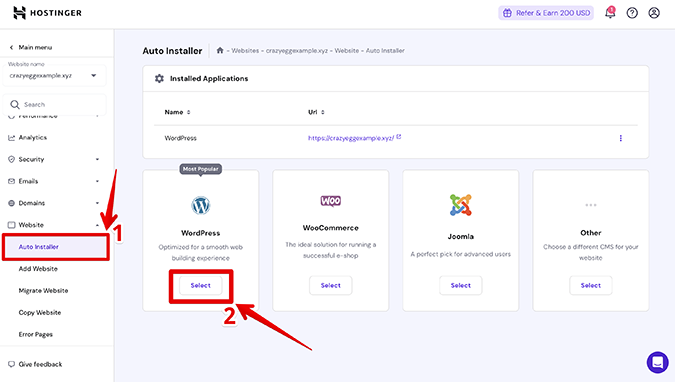Click the Most Popular badge
Image resolution: width=675 pixels, height=382 pixels.
201,169
